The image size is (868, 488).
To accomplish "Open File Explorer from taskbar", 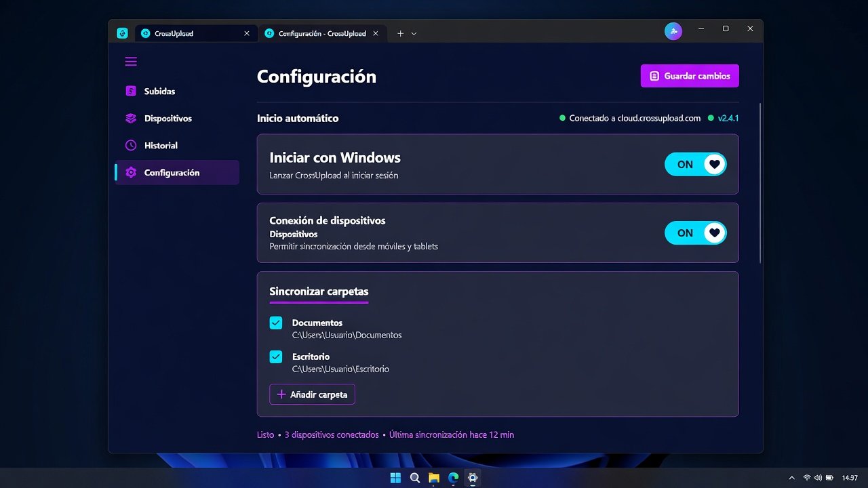I will click(x=434, y=478).
